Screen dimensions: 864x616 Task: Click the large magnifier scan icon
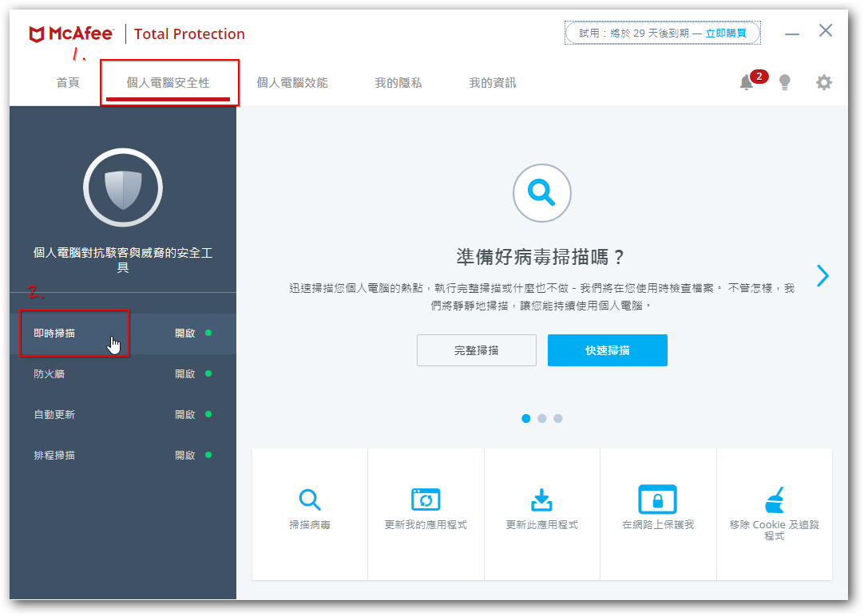(541, 192)
